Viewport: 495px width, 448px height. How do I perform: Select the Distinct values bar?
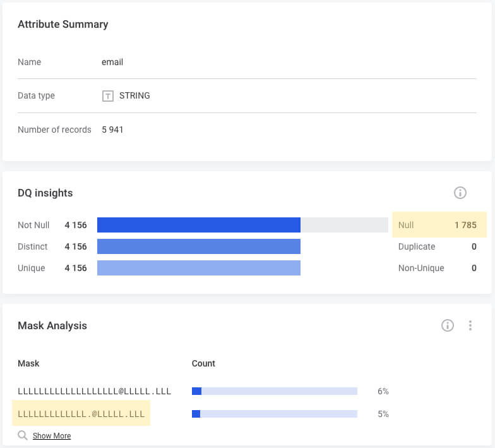coord(198,246)
